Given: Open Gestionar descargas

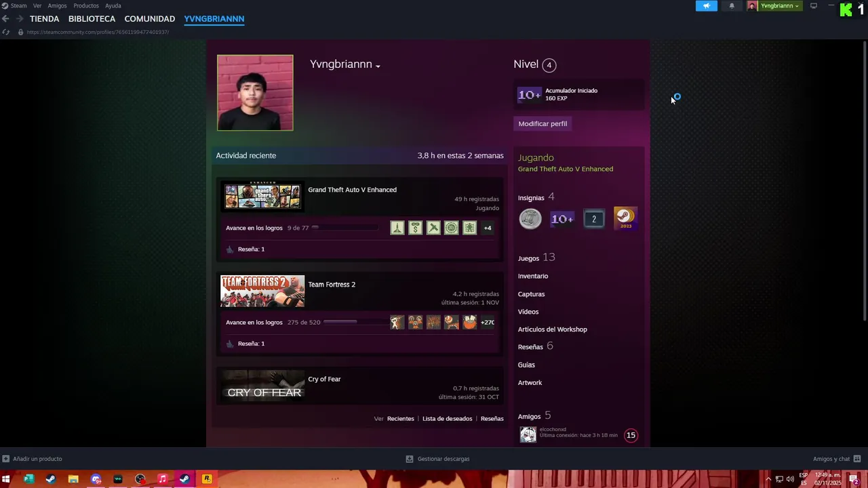Looking at the screenshot, I should pyautogui.click(x=437, y=459).
